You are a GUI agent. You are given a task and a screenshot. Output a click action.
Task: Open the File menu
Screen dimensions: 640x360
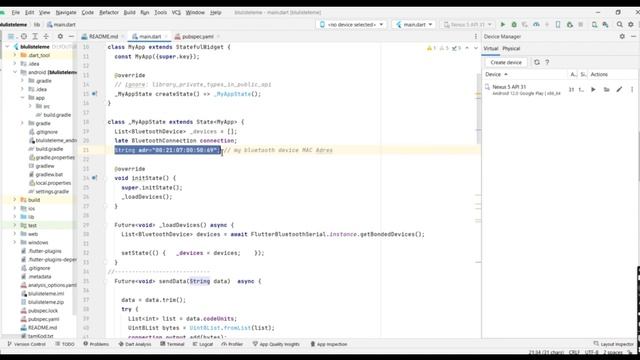click(x=16, y=13)
